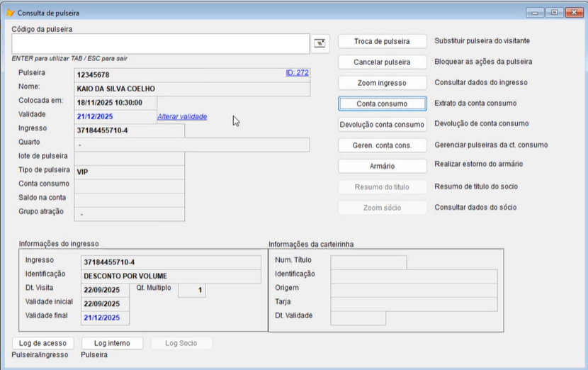The height and width of the screenshot is (370, 588).
Task: Open Log de acesso
Action: pyautogui.click(x=43, y=343)
